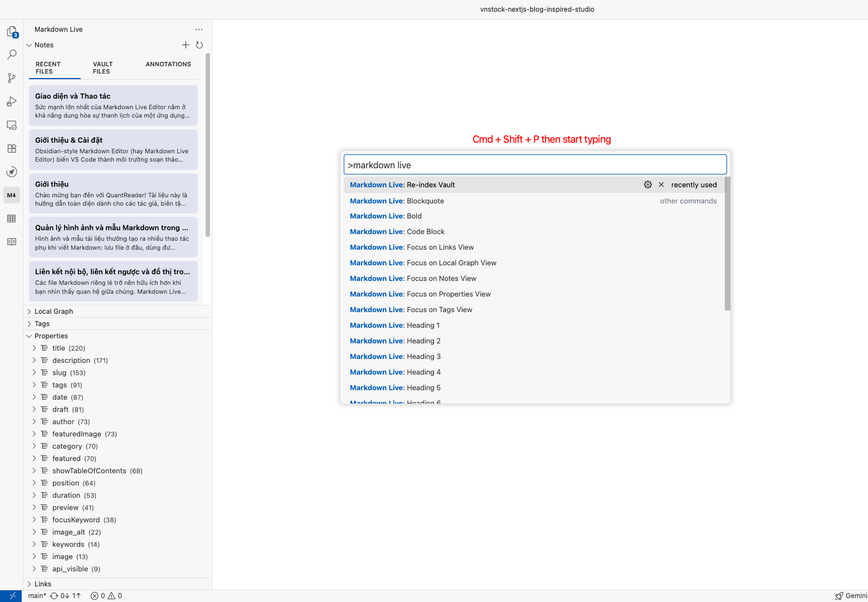Click the rocket circle icon in activity bar
The height and width of the screenshot is (602, 868).
(x=12, y=172)
